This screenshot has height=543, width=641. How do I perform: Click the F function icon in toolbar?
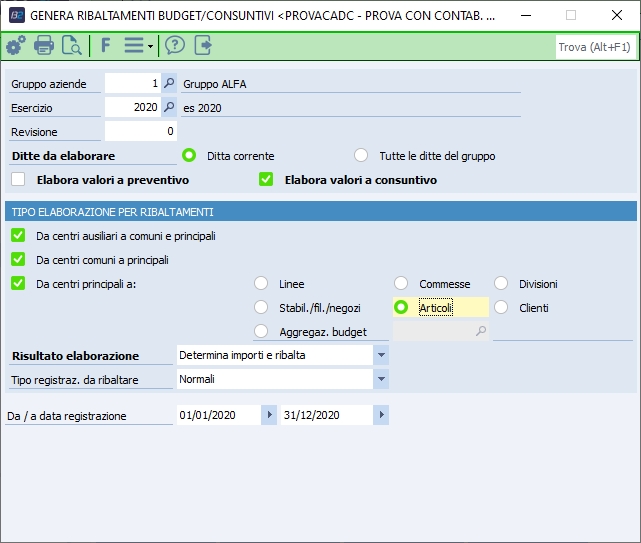pos(106,46)
